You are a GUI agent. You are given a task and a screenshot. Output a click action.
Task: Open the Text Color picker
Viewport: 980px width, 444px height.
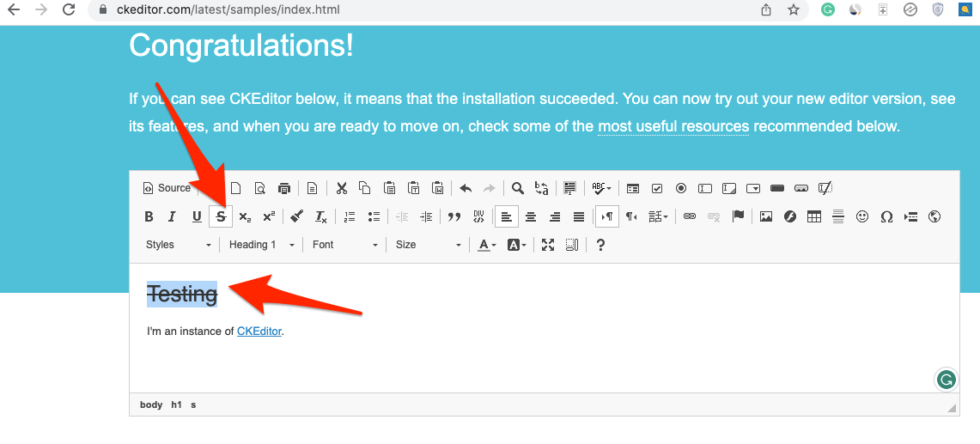point(487,245)
